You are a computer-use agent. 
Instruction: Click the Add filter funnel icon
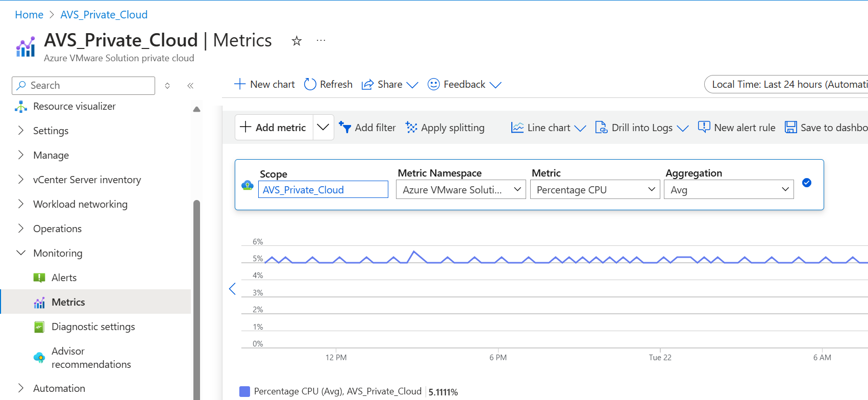345,128
